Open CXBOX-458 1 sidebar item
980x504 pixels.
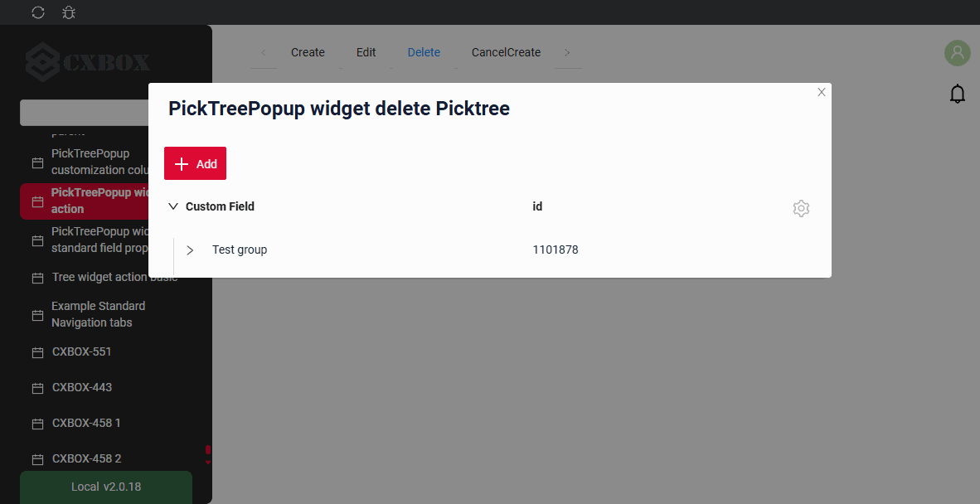[86, 423]
